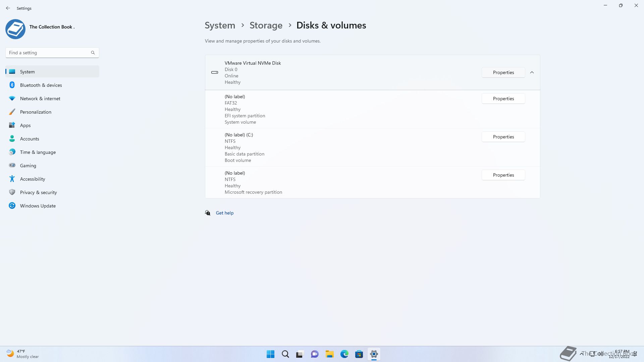Viewport: 644px width, 362px height.
Task: Click the Settings gear on taskbar
Action: pos(374,354)
